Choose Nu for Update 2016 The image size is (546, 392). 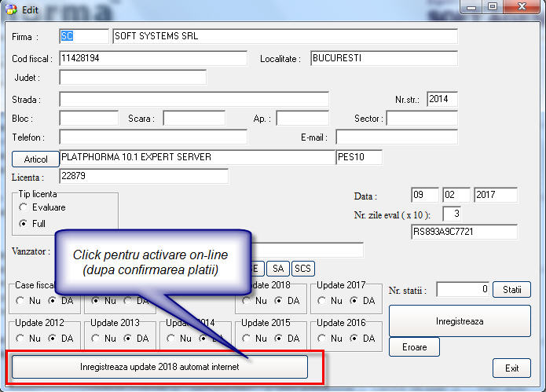tap(323, 339)
